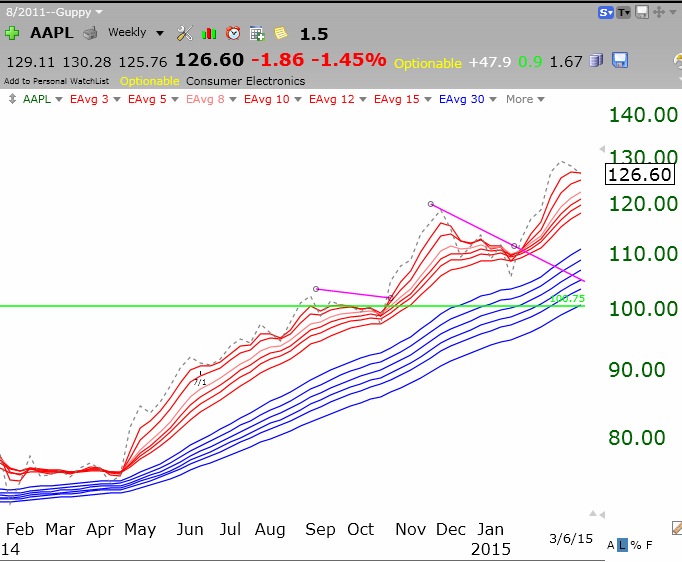Click the blue floppy disk save icon
The height and width of the screenshot is (562, 682).
click(620, 60)
